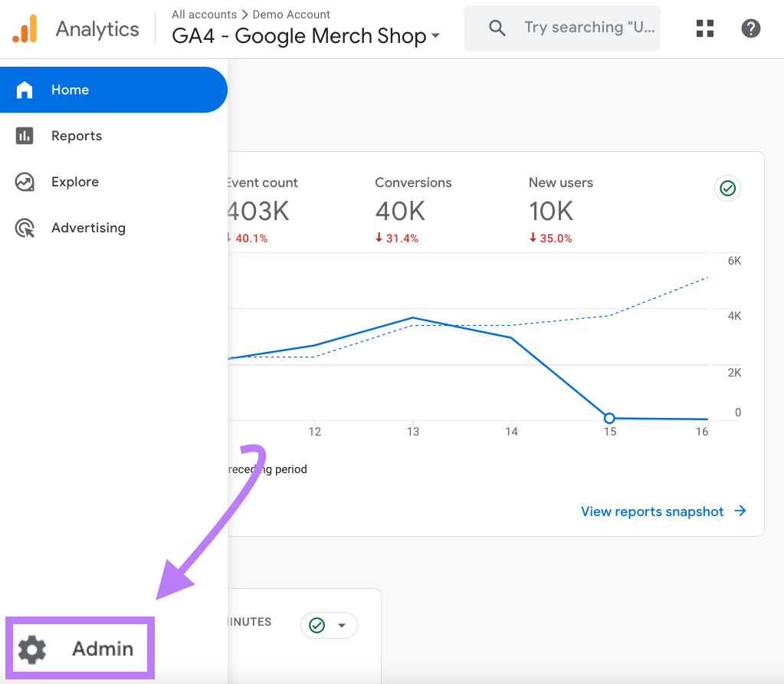Select the All accounts breadcrumb
The height and width of the screenshot is (684, 784).
pyautogui.click(x=205, y=14)
